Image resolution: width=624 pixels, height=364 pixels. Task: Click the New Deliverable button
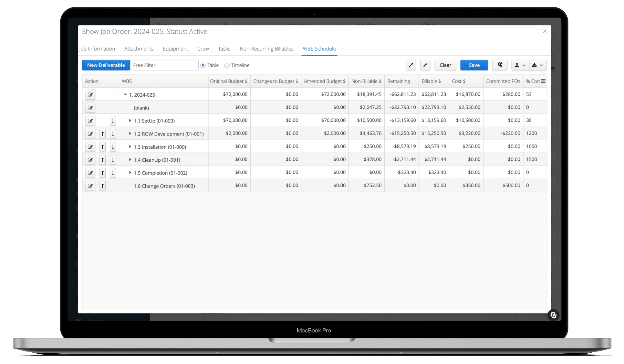click(x=106, y=65)
